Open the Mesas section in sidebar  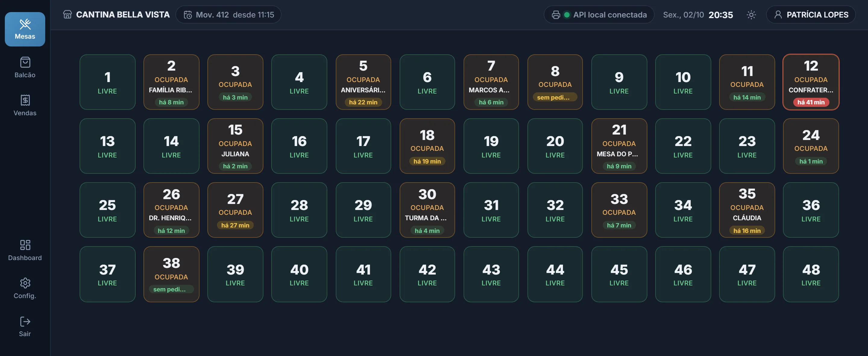(25, 29)
